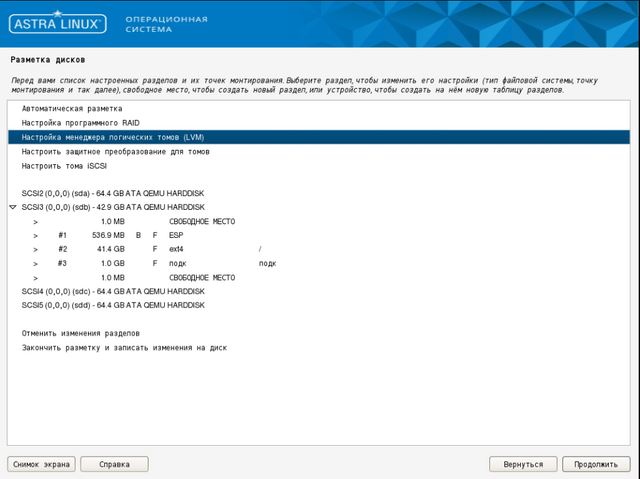
Task: Select 'Закончить разметку и записать изменения на диск'
Action: pyautogui.click(x=124, y=348)
